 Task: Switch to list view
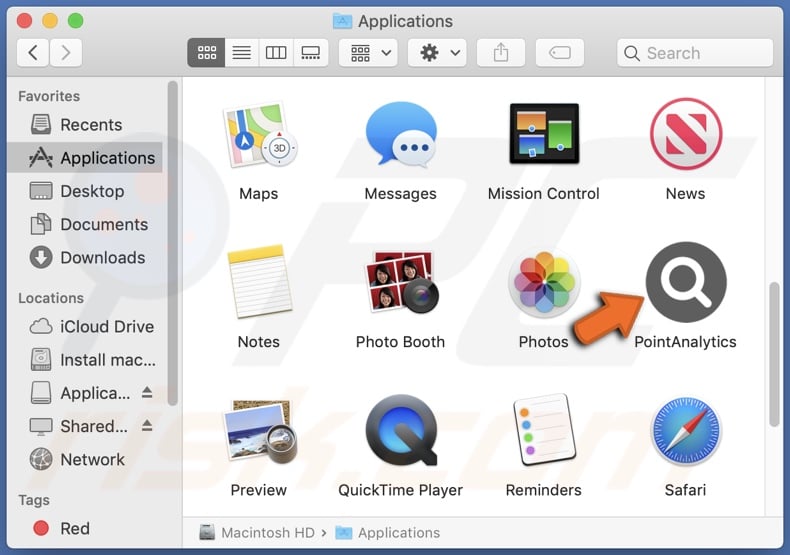coord(242,52)
